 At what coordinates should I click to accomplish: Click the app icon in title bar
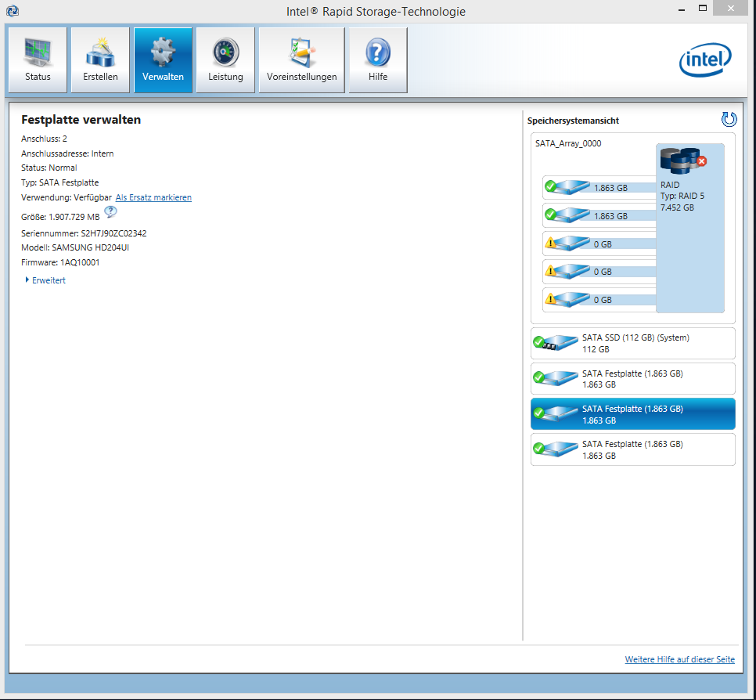[x=13, y=11]
